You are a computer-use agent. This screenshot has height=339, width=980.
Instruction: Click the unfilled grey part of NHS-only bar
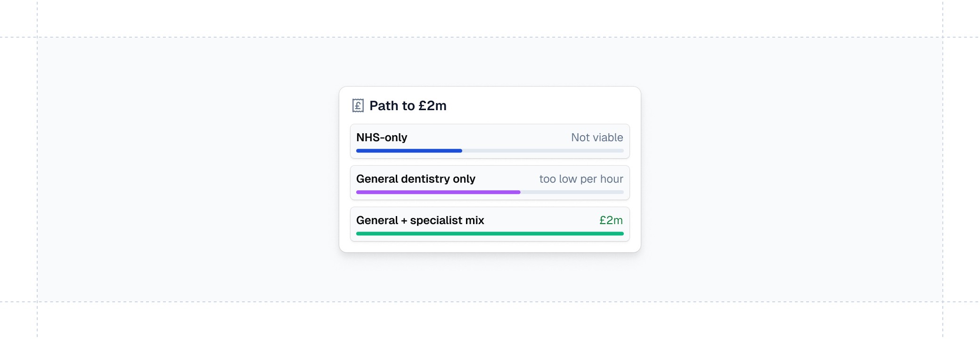543,151
